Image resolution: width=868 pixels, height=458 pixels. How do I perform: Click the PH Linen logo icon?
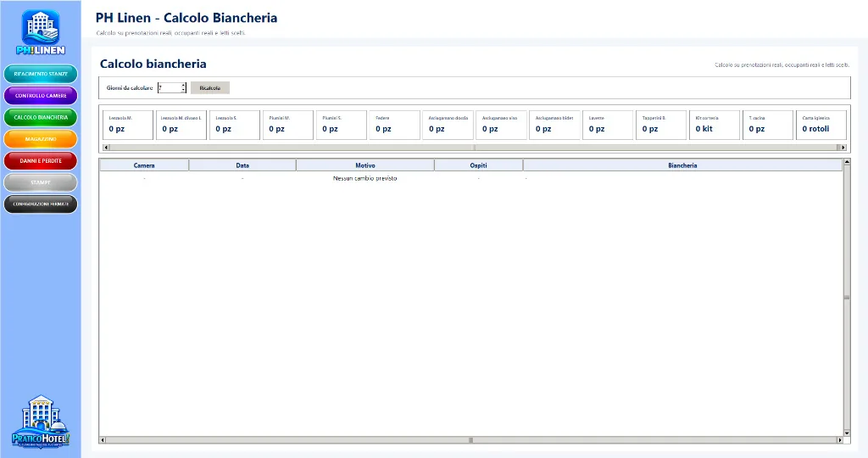click(x=41, y=32)
